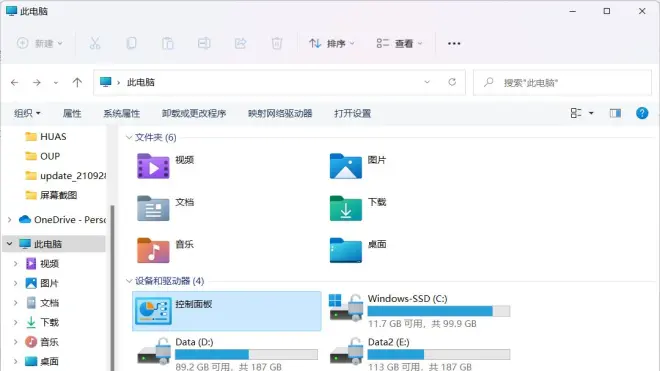This screenshot has height=371, width=660.
Task: Select OneDrive - Personal in sidebar
Action: pos(62,219)
